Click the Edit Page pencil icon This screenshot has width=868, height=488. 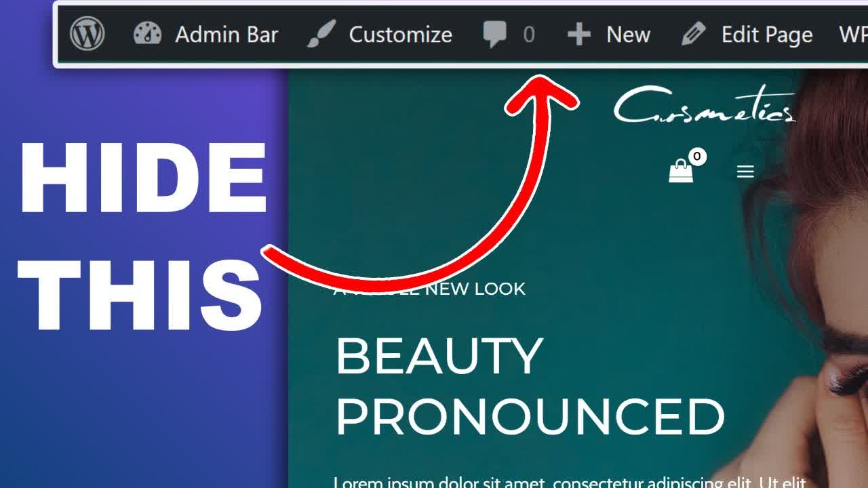[x=693, y=34]
